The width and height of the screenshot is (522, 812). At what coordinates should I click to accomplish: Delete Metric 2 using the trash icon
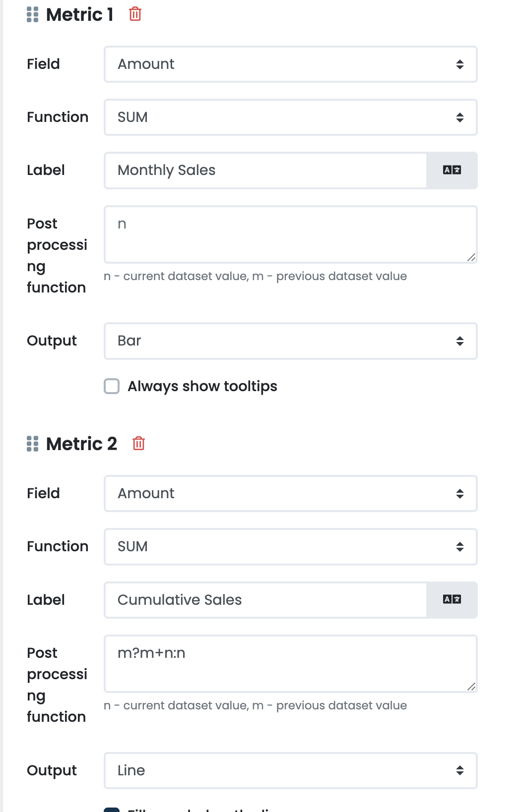point(139,444)
